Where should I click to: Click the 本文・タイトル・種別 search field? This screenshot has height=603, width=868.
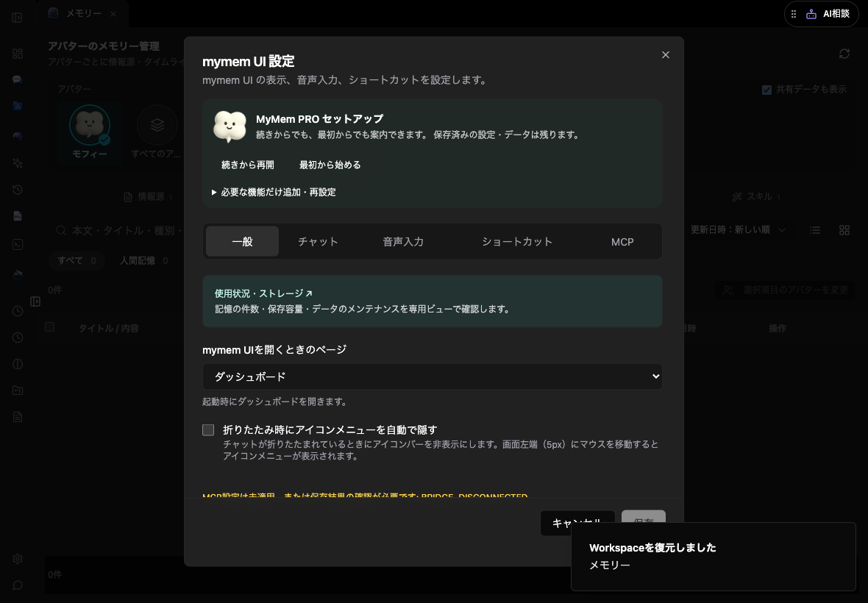(118, 230)
